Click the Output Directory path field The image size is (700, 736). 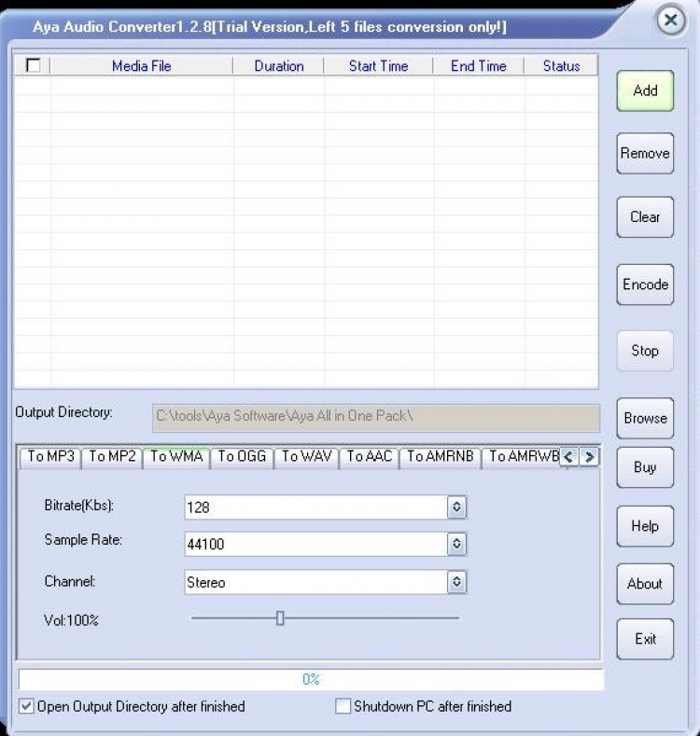pos(376,417)
